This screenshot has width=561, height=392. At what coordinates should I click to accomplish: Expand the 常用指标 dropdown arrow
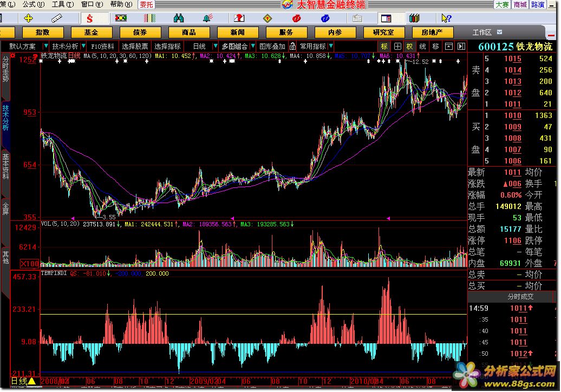point(331,46)
